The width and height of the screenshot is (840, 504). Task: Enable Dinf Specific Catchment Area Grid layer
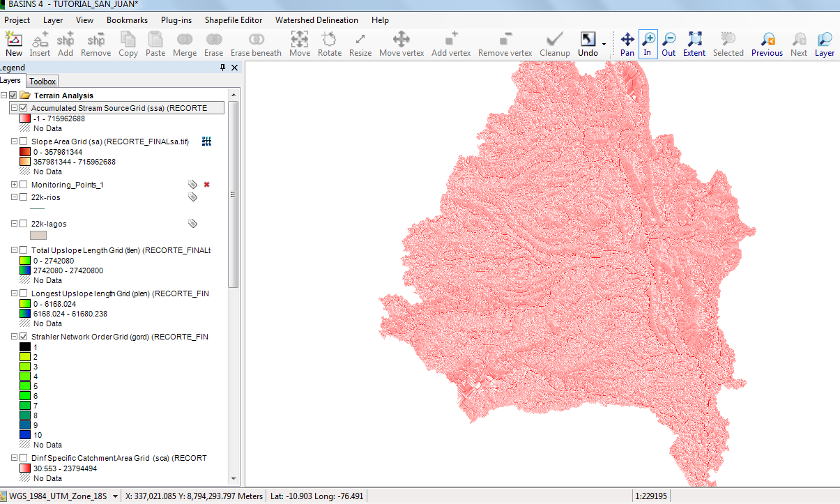[24, 458]
